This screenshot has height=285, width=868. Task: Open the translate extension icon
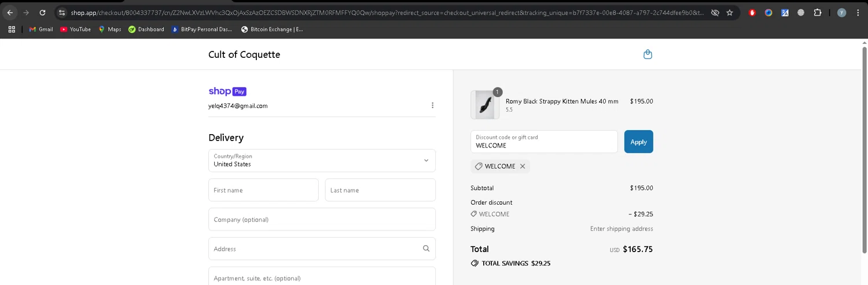pos(785,12)
